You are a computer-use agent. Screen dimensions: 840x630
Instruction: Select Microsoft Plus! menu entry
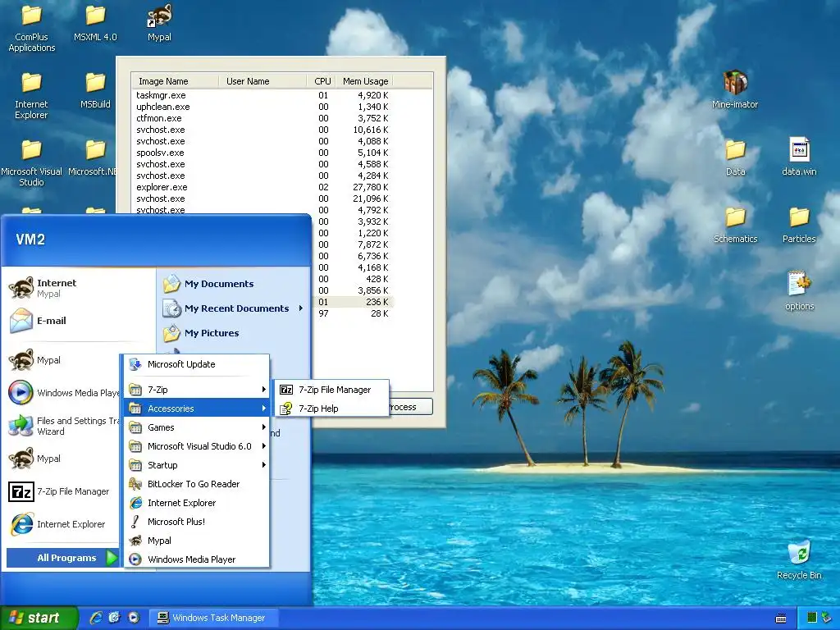coord(197,521)
